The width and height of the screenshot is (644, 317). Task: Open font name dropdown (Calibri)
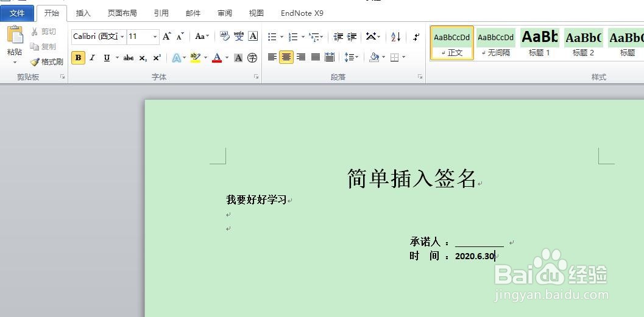[122, 37]
